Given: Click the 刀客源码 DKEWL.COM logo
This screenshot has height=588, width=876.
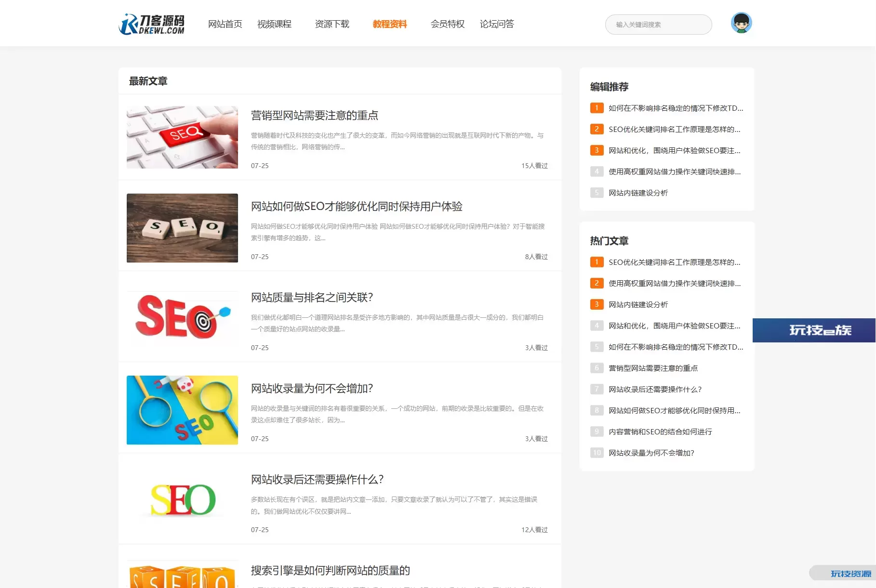Looking at the screenshot, I should pyautogui.click(x=151, y=24).
